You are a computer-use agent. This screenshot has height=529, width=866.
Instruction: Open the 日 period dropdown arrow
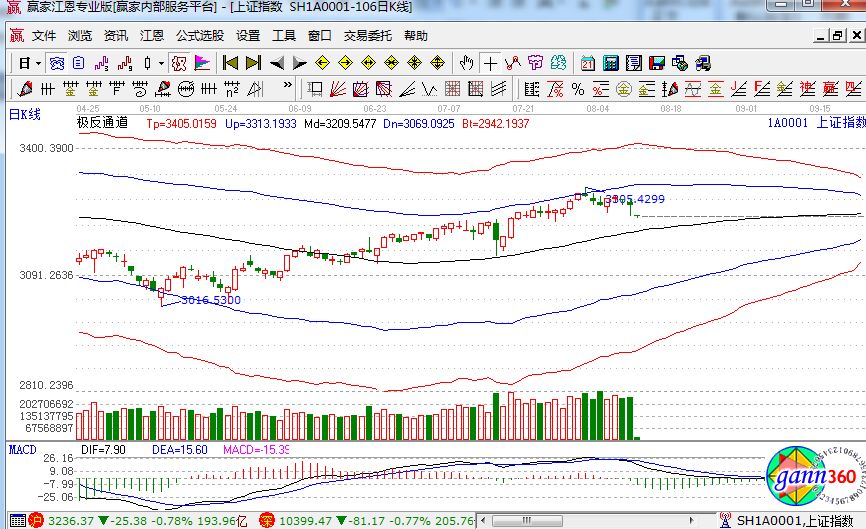tap(38, 63)
